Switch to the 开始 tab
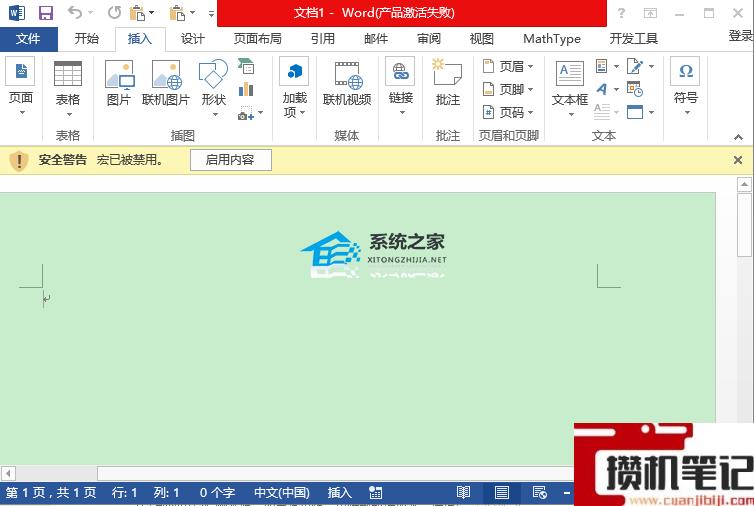Screen dimensions: 754x506 (87, 39)
